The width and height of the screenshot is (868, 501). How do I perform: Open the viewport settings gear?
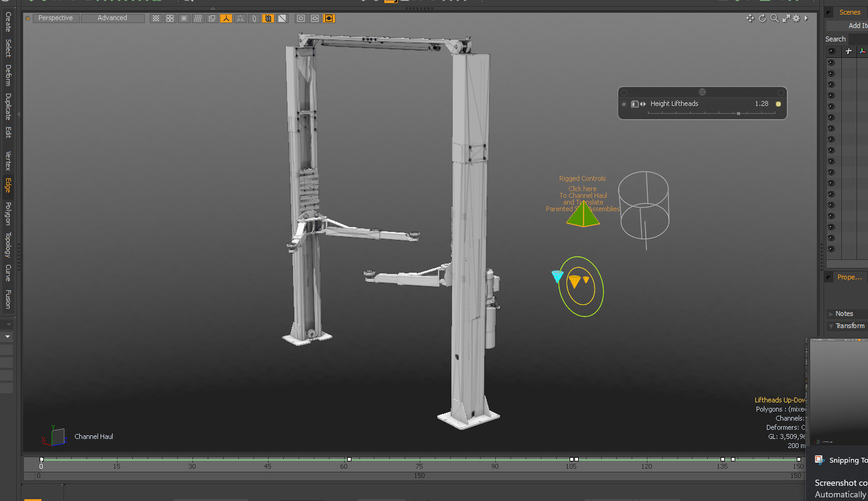796,18
